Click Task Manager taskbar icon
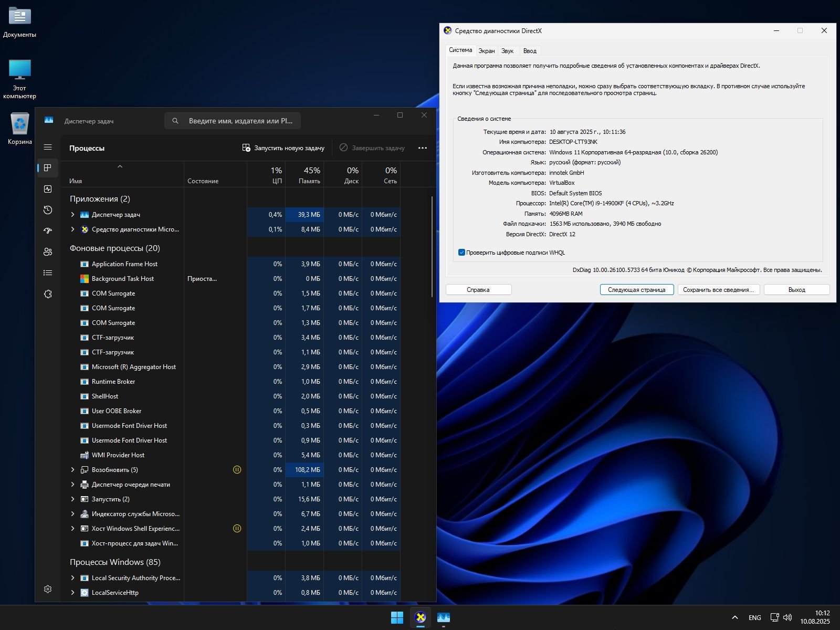840x630 pixels. coord(444,617)
